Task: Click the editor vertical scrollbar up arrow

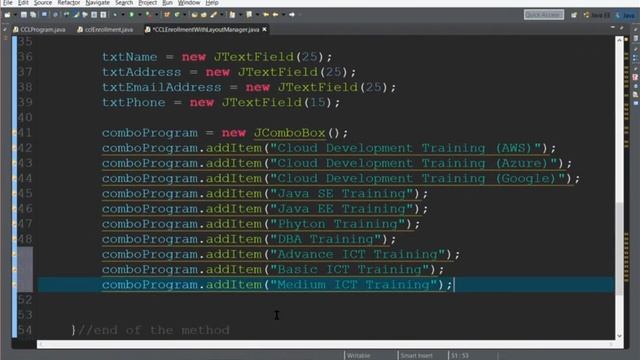Action: [620, 40]
